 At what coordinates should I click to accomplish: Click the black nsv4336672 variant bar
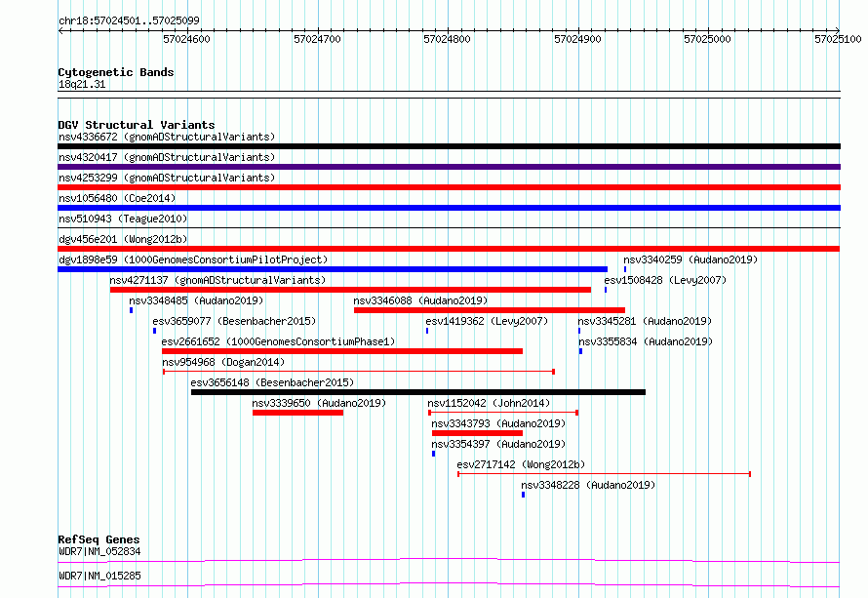[449, 146]
